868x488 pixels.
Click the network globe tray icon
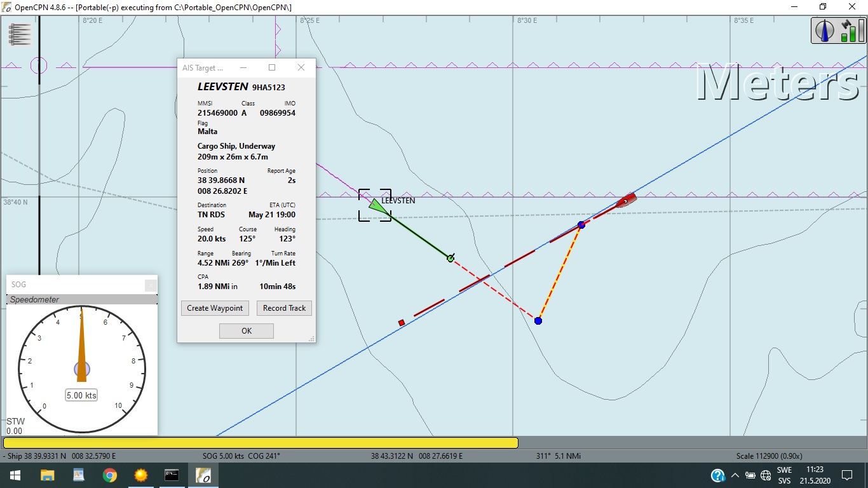pos(765,475)
